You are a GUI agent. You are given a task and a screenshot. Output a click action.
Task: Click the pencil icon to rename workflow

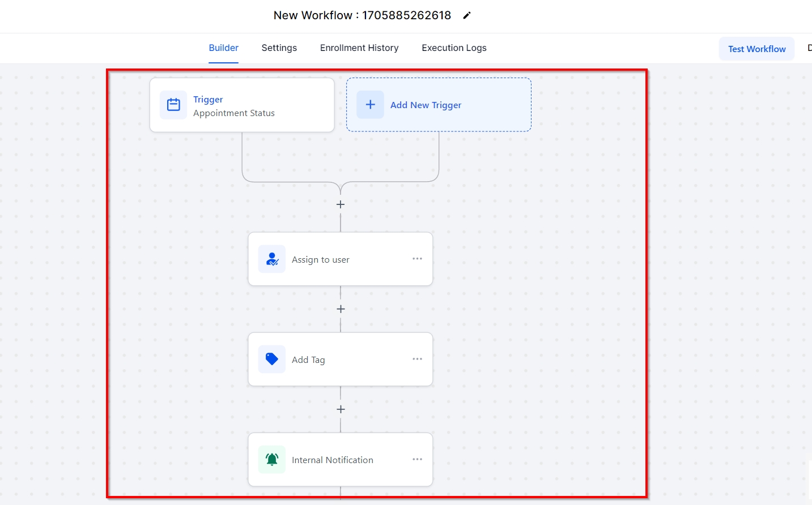[466, 16]
